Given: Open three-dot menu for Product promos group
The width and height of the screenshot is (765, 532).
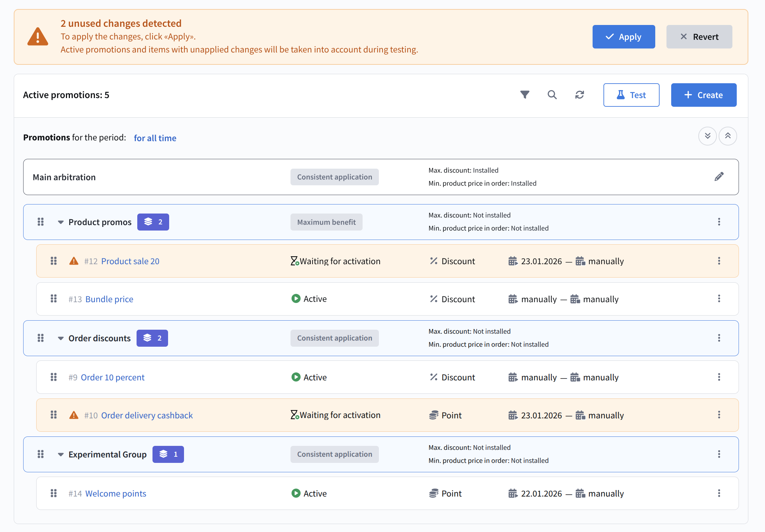Looking at the screenshot, I should point(719,222).
